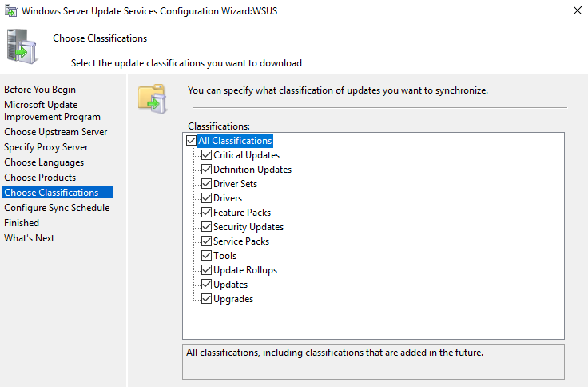Viewport: 588px width, 387px height.
Task: Uncheck the Critical Updates checkbox
Action: [207, 155]
